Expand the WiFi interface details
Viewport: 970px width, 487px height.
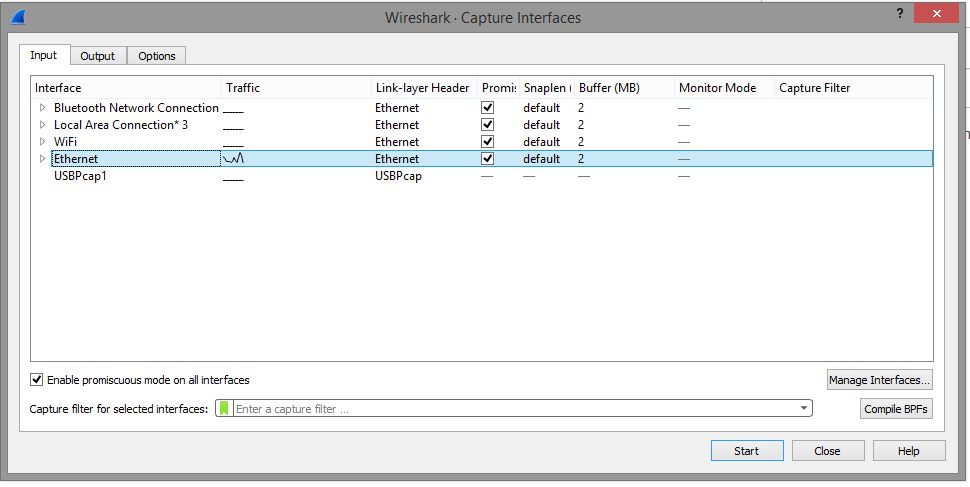pyautogui.click(x=42, y=142)
